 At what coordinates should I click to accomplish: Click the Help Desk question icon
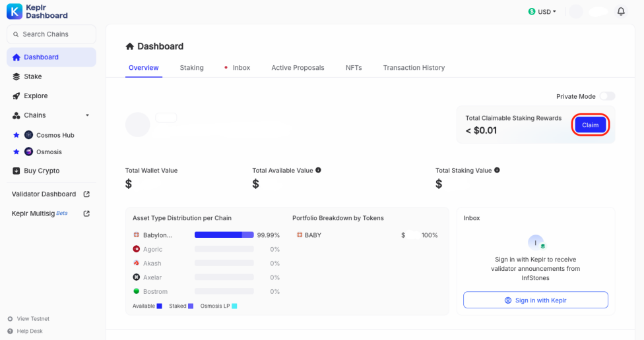pyautogui.click(x=11, y=331)
